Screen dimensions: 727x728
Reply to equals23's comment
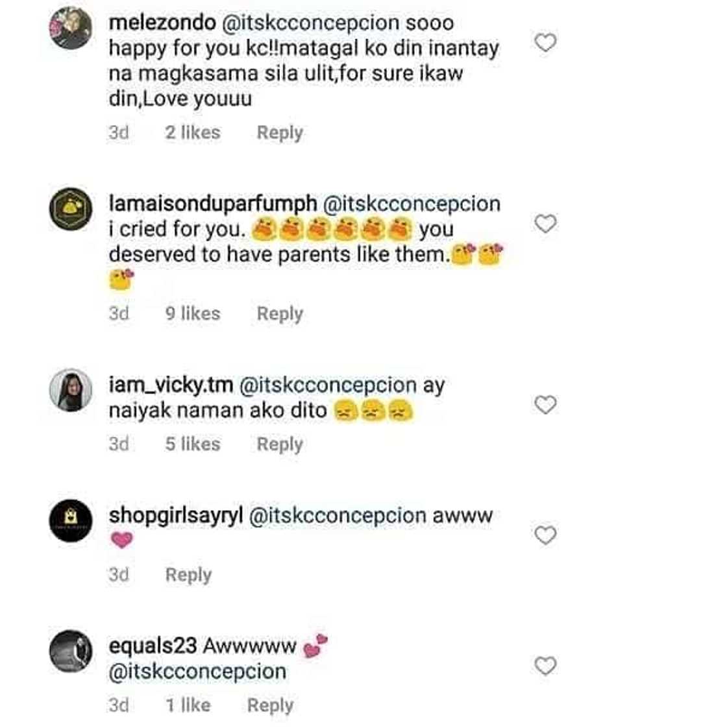coord(270,705)
